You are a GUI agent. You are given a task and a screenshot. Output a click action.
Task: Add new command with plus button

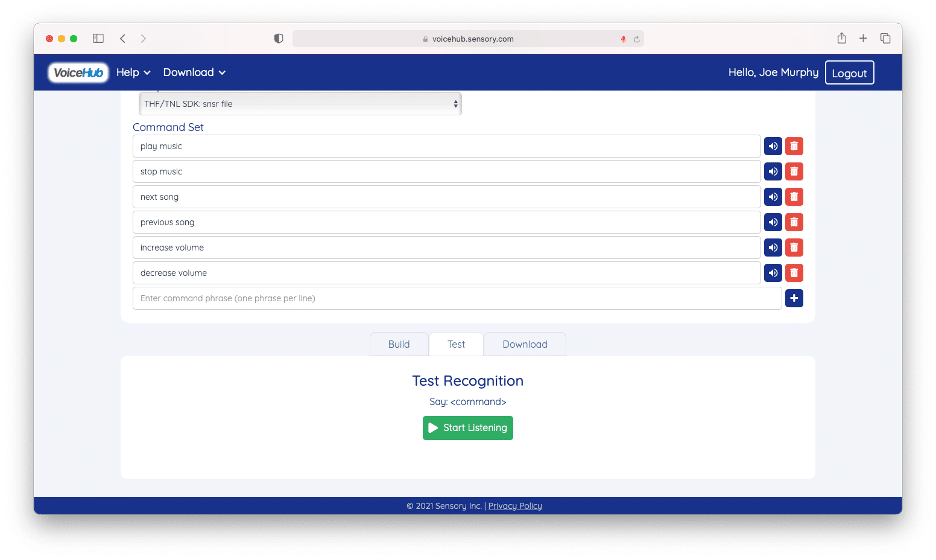click(x=794, y=298)
